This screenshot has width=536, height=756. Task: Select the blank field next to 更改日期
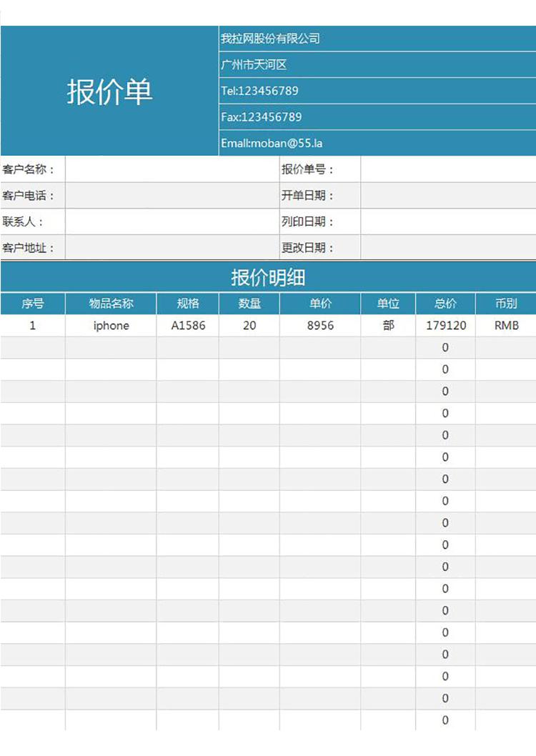[447, 248]
